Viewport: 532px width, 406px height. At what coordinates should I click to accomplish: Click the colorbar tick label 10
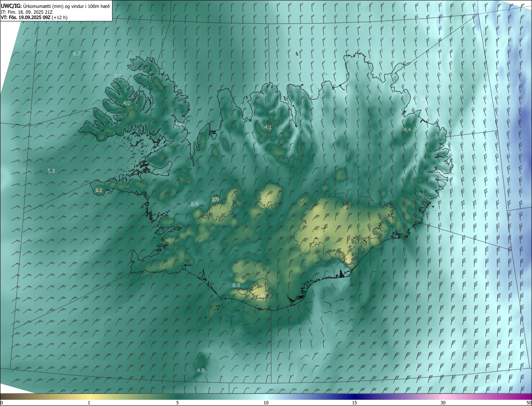(x=266, y=403)
